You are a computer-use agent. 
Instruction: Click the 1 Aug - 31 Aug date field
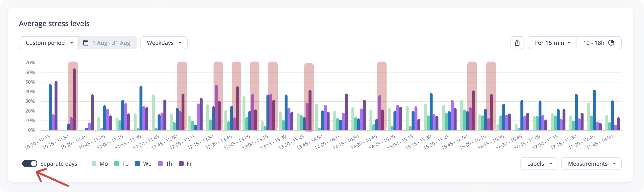[x=111, y=43]
